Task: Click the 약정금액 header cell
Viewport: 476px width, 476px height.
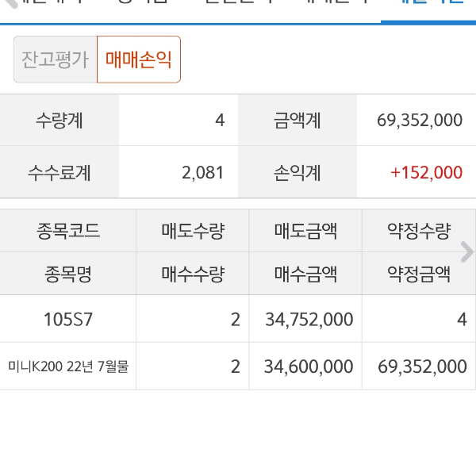Action: pyautogui.click(x=418, y=274)
